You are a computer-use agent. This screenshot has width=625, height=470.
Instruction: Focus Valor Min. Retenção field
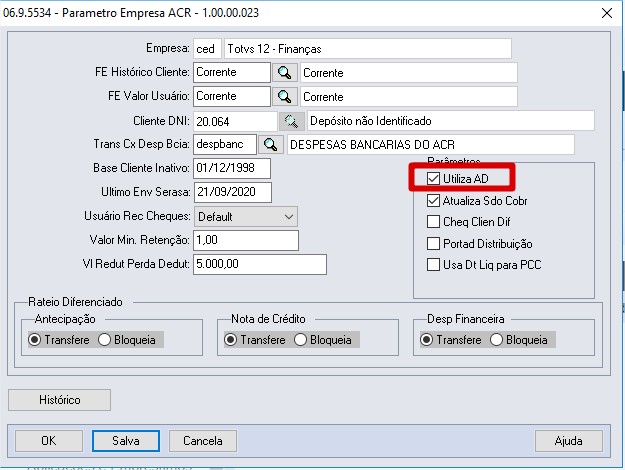click(246, 240)
